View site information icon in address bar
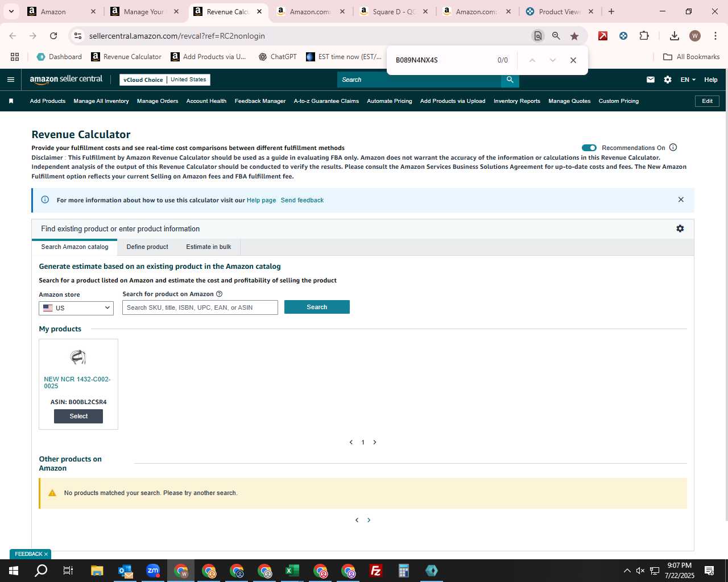This screenshot has width=728, height=582. 78,36
